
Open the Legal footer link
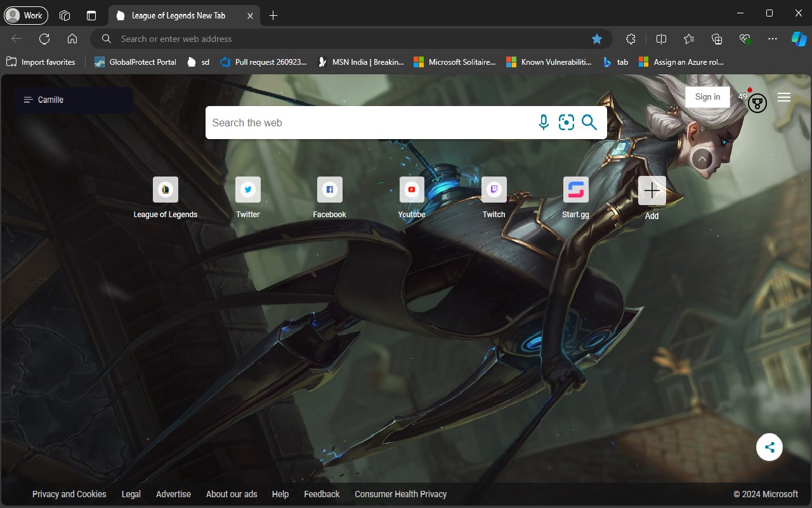coord(131,494)
